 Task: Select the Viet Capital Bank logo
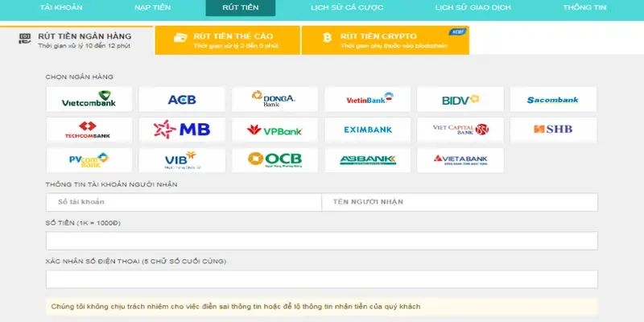pyautogui.click(x=460, y=130)
